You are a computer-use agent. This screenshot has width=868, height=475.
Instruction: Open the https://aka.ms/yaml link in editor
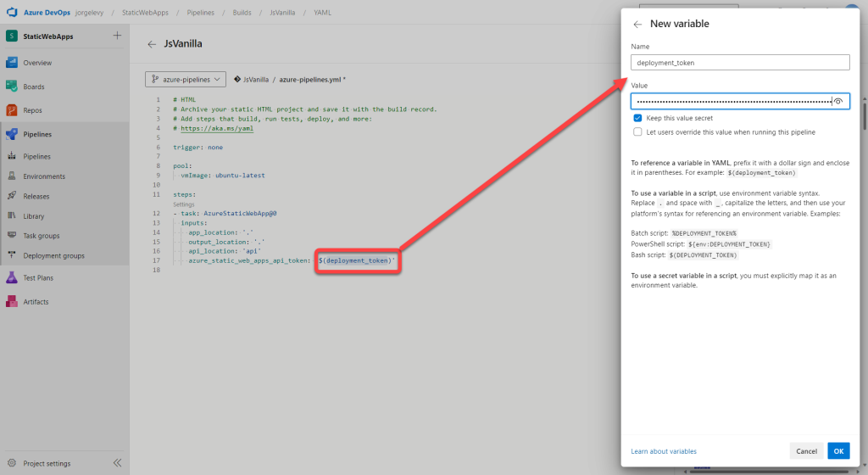217,128
